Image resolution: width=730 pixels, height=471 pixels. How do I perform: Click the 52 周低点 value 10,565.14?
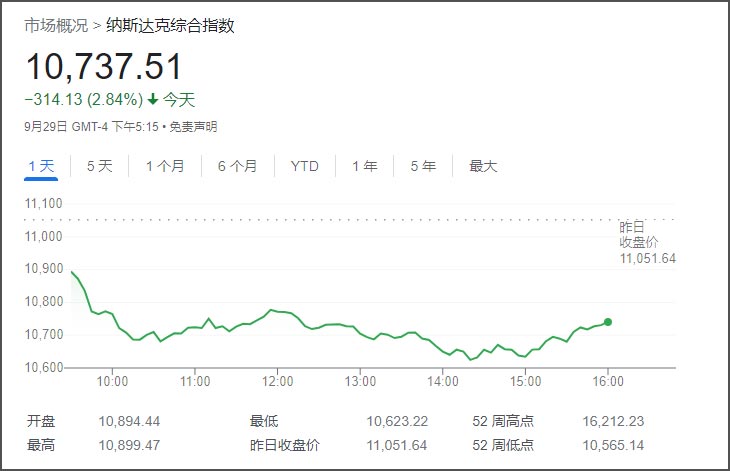[x=613, y=445]
